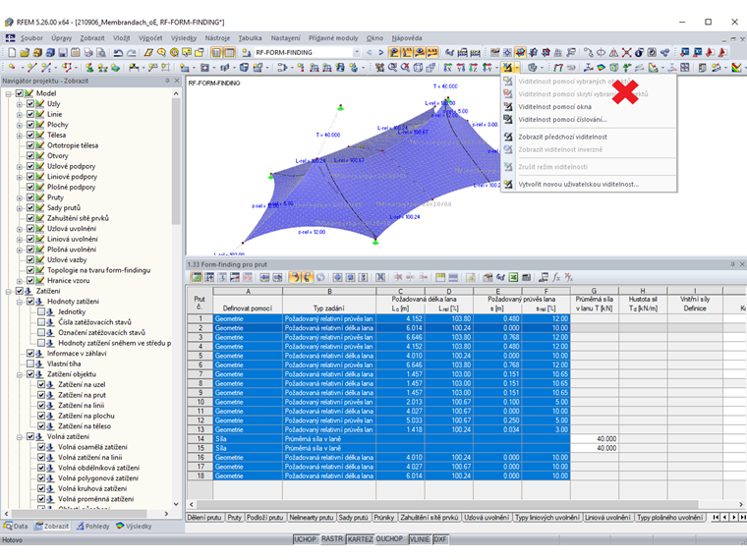The height and width of the screenshot is (560, 747).
Task: Open a file with the folder icon
Action: point(25,52)
